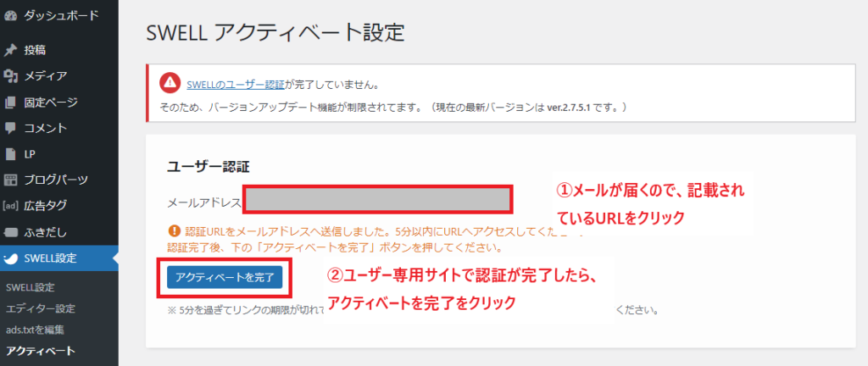Click the media icon beside メディア
The image size is (868, 366).
(10, 76)
